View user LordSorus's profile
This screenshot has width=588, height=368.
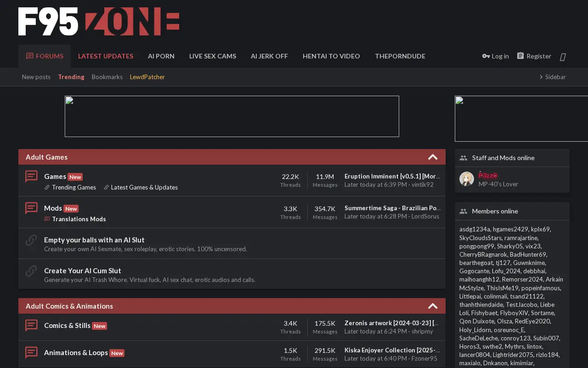425,216
